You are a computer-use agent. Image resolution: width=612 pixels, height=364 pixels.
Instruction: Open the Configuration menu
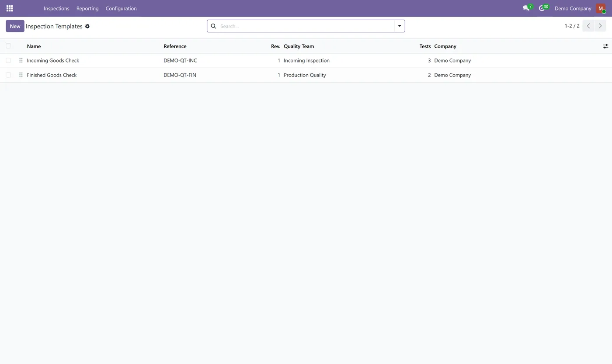coord(121,8)
